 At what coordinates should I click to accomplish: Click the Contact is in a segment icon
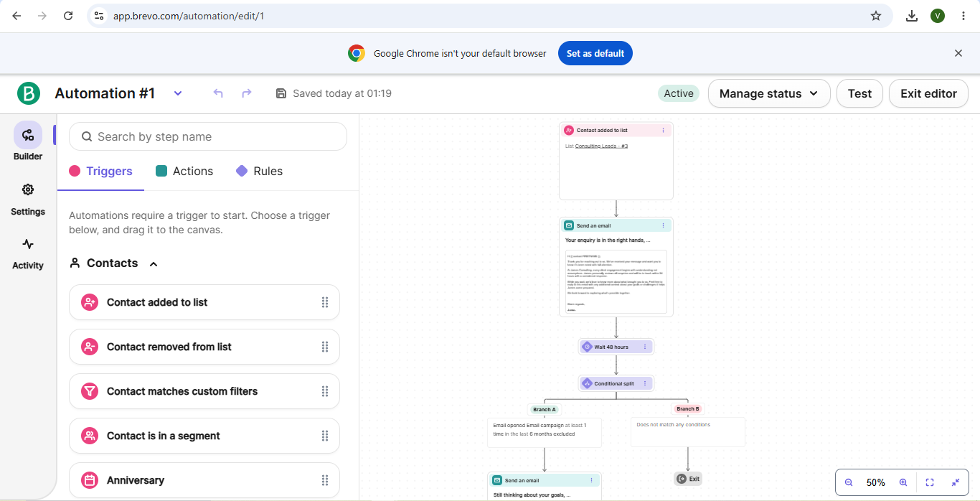(x=90, y=436)
